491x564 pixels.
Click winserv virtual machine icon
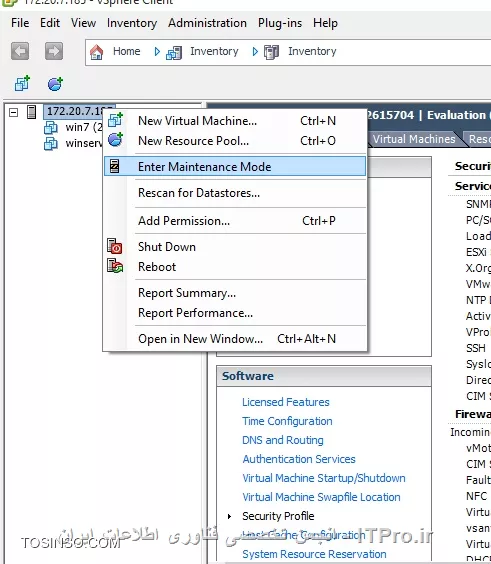pos(51,144)
